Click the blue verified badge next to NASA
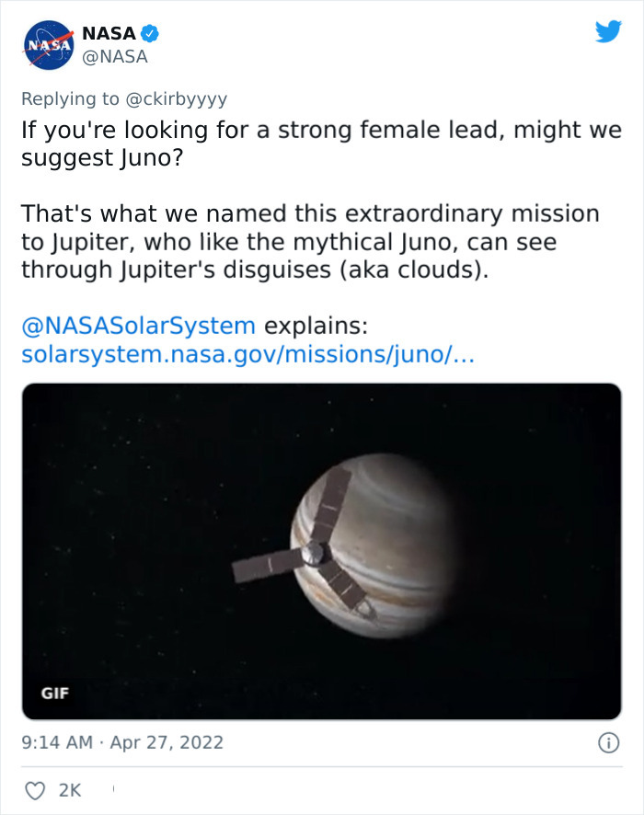 [149, 30]
